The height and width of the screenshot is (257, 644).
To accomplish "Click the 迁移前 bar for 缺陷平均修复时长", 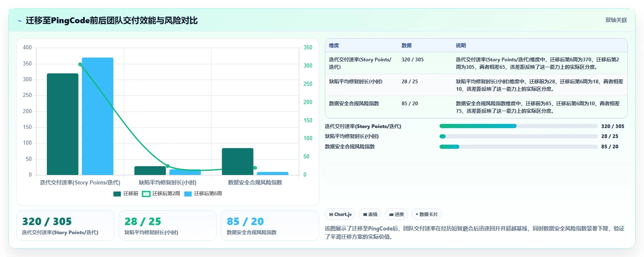I will (150, 170).
